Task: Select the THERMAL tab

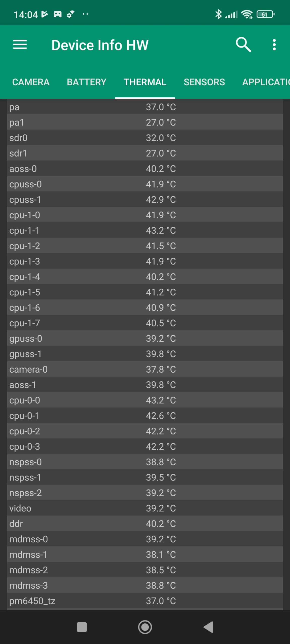Action: click(x=145, y=82)
